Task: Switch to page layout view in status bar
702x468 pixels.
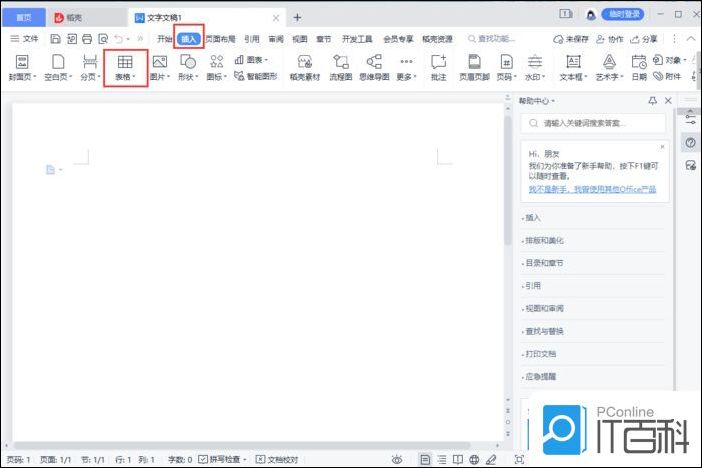Action: tap(425, 459)
